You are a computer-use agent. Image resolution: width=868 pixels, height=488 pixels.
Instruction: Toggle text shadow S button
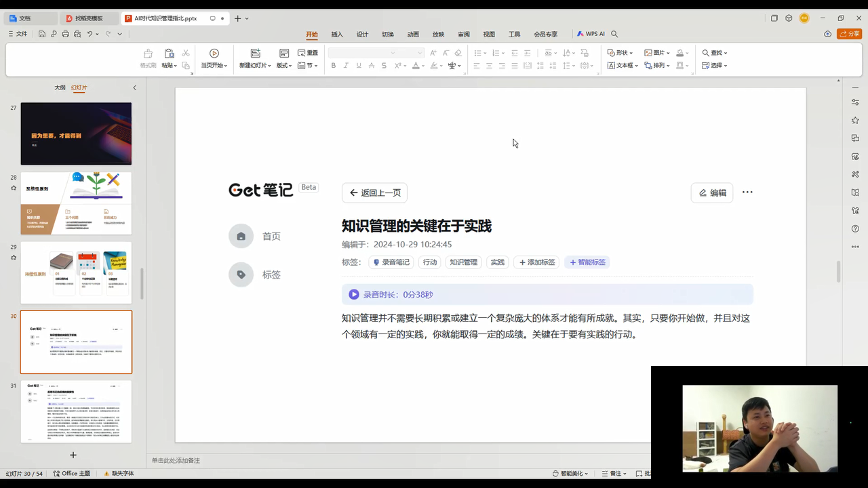tap(384, 66)
